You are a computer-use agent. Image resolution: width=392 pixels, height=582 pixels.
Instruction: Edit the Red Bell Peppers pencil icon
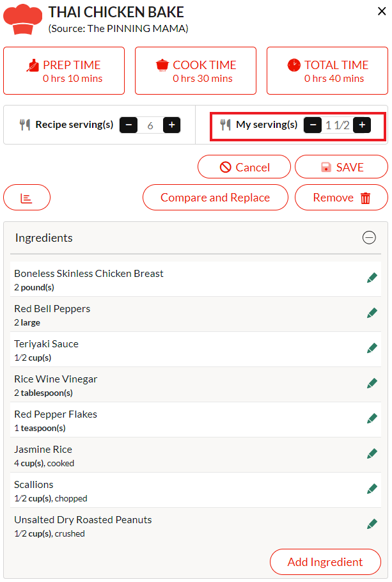click(372, 313)
